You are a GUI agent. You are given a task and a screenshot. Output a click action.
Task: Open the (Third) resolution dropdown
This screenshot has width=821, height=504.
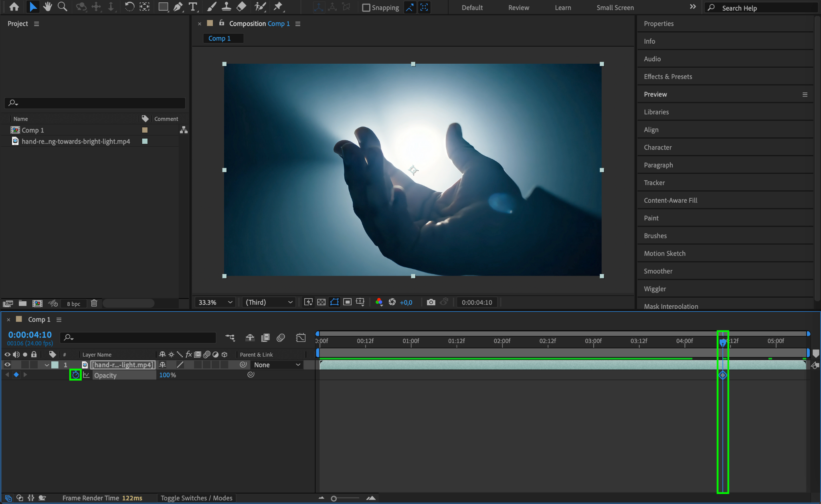coord(269,302)
